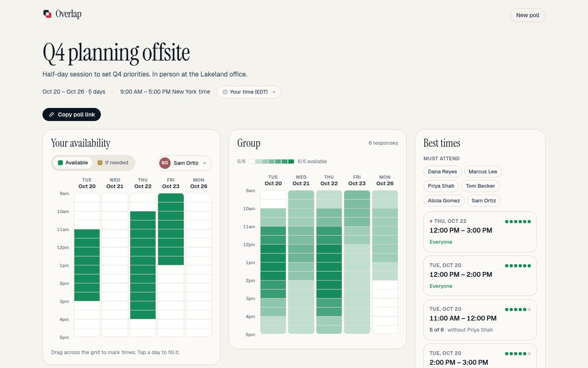Click the Overlap logo icon
Screen dimensions: 588x368
point(47,14)
